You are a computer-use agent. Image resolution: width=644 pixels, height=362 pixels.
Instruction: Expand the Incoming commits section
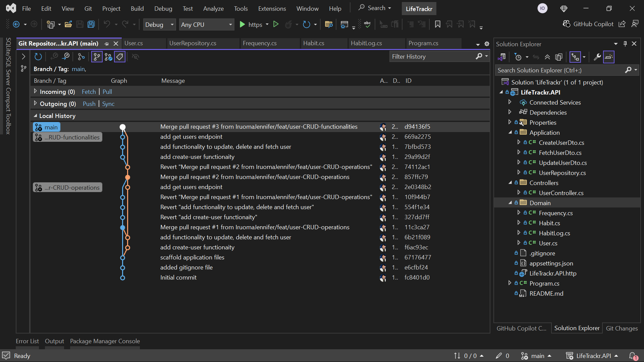click(x=36, y=92)
